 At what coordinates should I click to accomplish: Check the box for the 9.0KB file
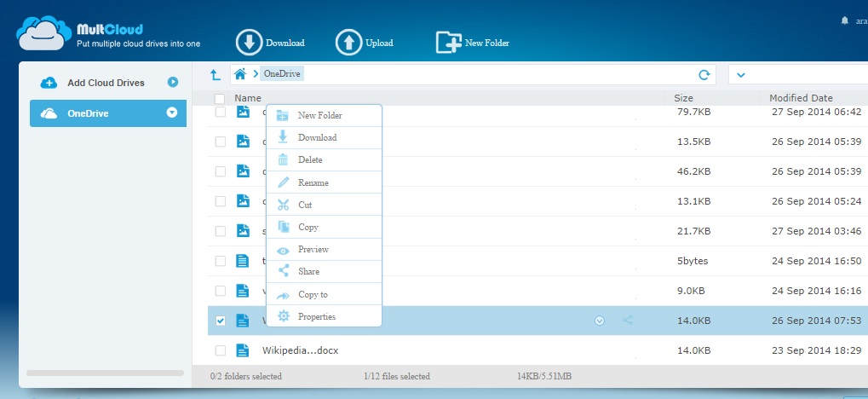click(x=221, y=291)
